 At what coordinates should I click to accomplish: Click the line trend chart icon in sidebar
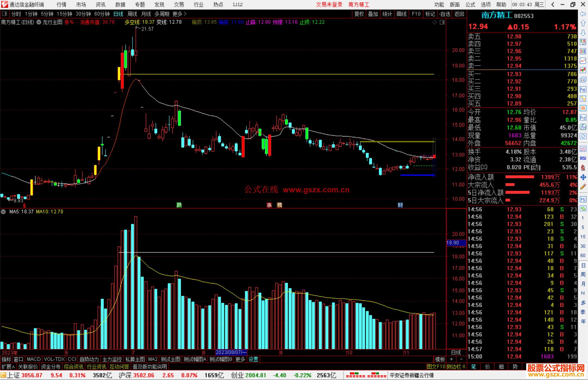583,61
